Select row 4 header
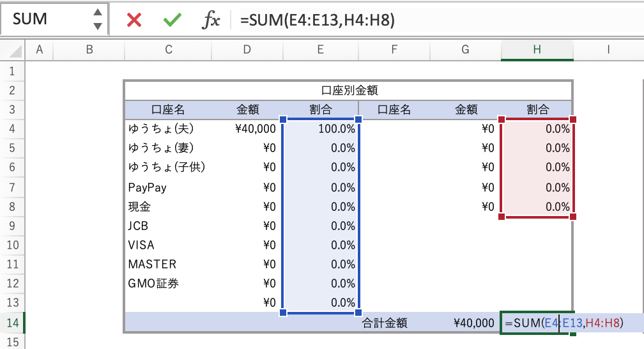644x349 pixels. coord(12,128)
